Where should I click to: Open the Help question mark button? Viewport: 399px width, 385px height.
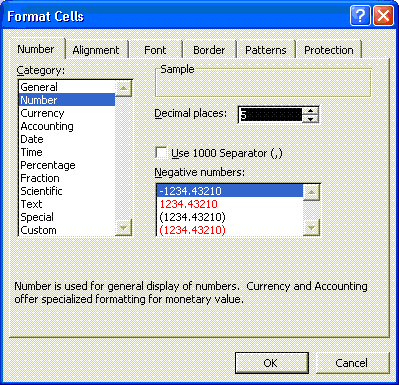(360, 16)
